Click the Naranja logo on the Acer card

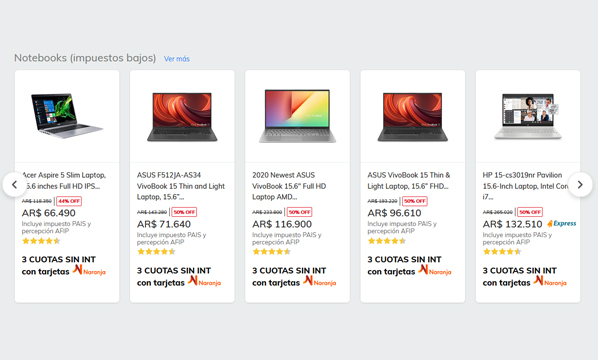click(89, 270)
